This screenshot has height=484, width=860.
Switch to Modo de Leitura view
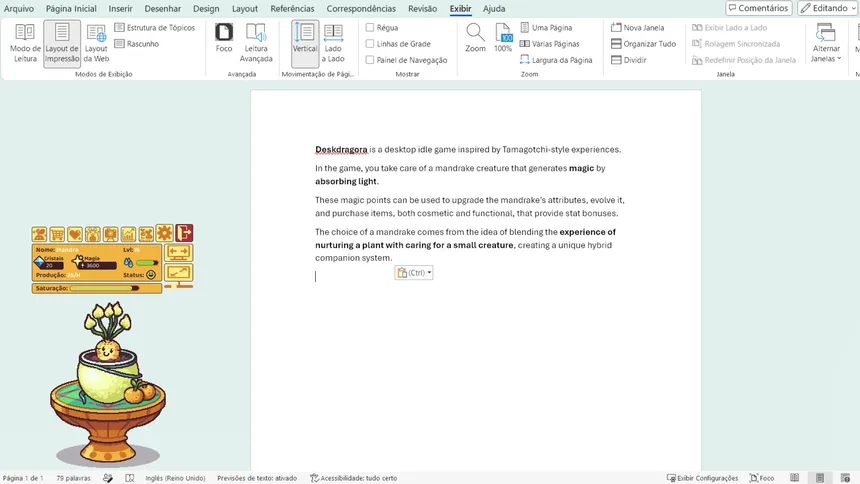(x=25, y=43)
